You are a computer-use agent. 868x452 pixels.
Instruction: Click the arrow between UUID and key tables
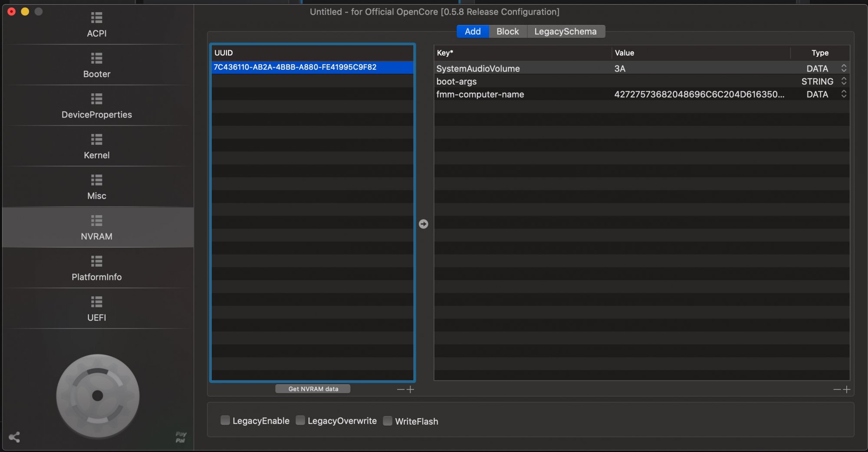pyautogui.click(x=424, y=224)
